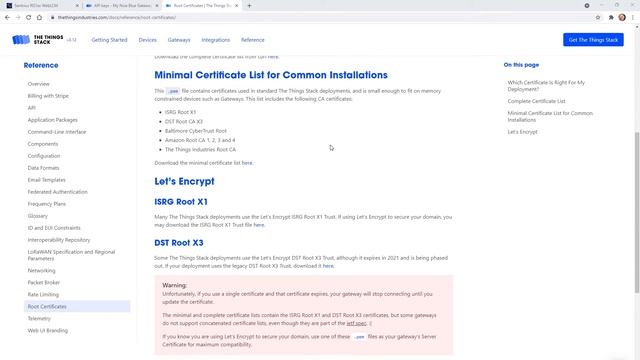This screenshot has width=640, height=360.
Task: Open the browser extensions puzzle icon
Action: pyautogui.click(x=611, y=18)
